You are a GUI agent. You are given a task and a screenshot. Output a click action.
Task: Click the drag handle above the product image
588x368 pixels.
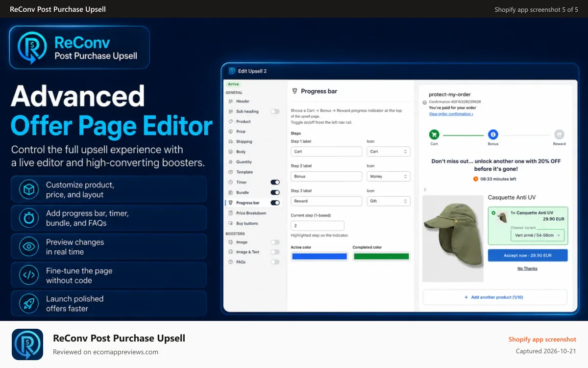[425, 189]
